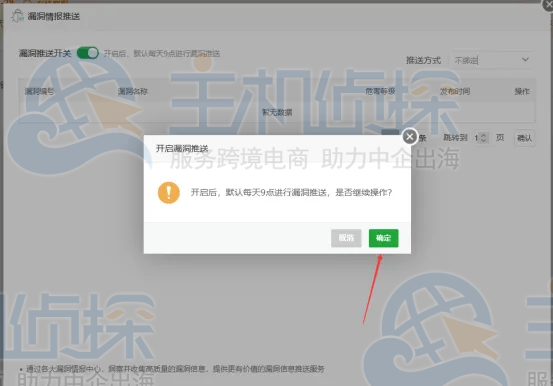Click the 漏洞编号 column header
553x386 pixels.
[x=39, y=91]
